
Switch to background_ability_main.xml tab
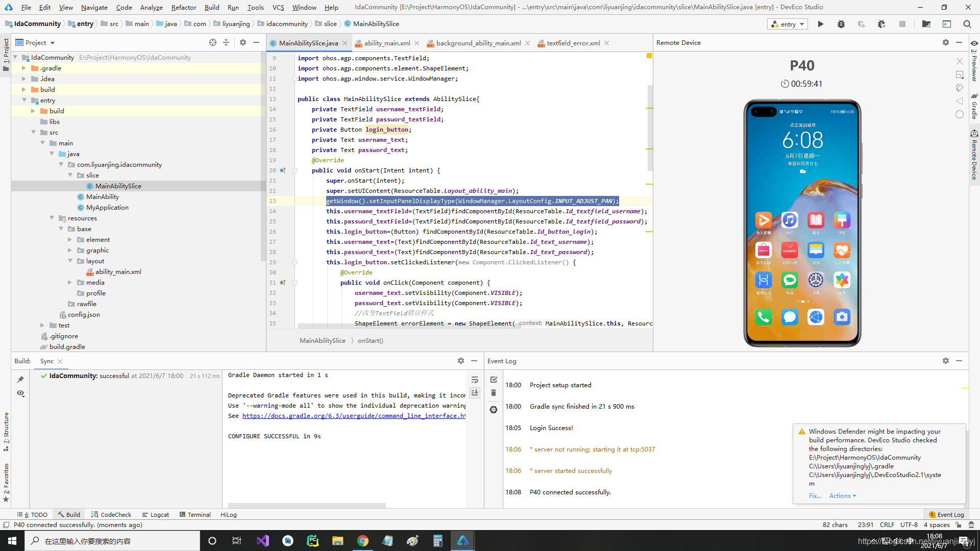[478, 43]
